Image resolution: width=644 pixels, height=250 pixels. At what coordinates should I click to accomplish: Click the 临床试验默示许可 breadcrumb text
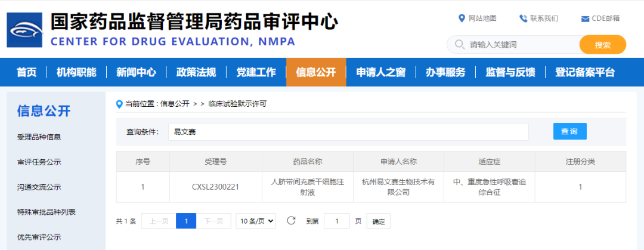pos(237,104)
